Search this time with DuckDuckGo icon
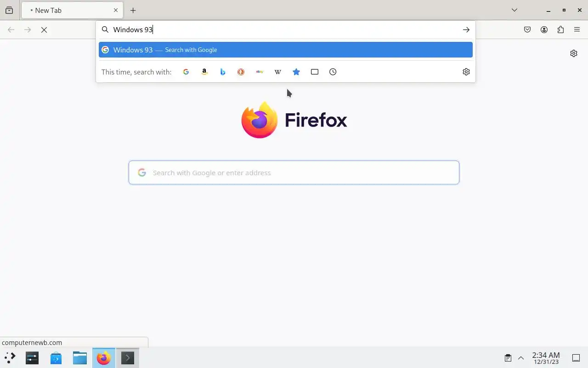The height and width of the screenshot is (368, 588). (x=241, y=72)
